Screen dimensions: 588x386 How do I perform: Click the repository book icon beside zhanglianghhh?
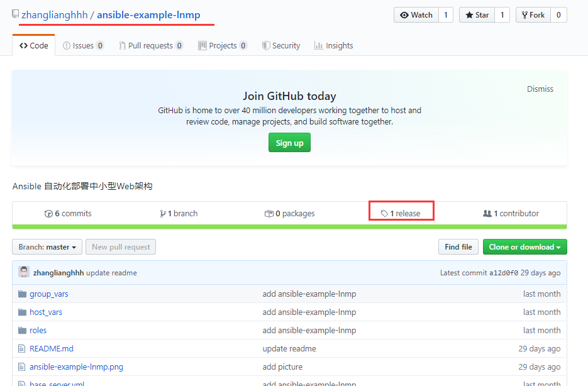[15, 14]
